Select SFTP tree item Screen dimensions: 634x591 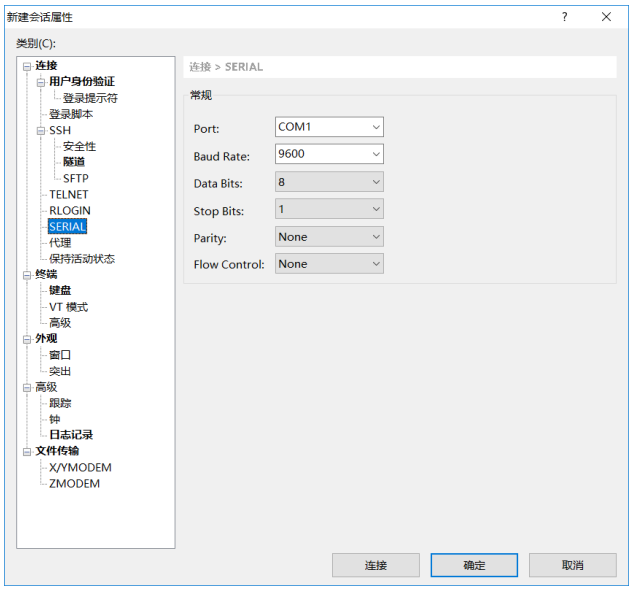click(x=76, y=178)
